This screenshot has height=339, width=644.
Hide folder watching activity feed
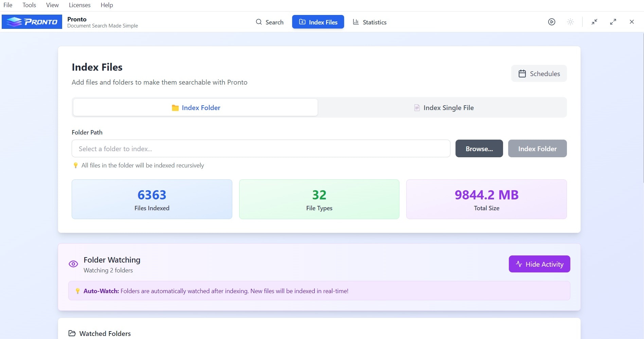(x=539, y=264)
